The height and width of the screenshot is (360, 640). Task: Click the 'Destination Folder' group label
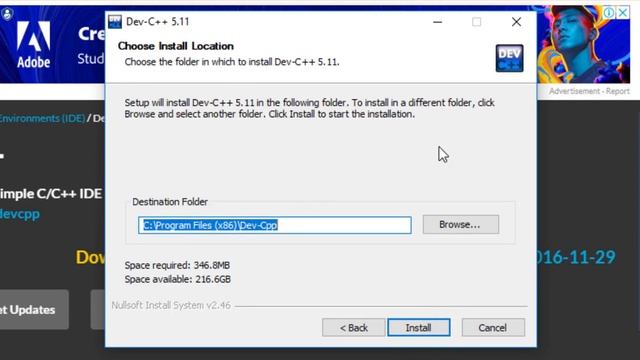pos(170,202)
